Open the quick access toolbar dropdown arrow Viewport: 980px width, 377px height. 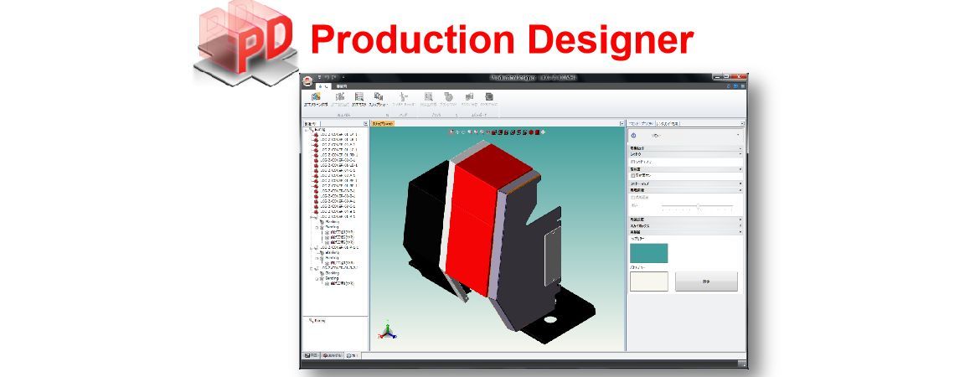coord(343,78)
